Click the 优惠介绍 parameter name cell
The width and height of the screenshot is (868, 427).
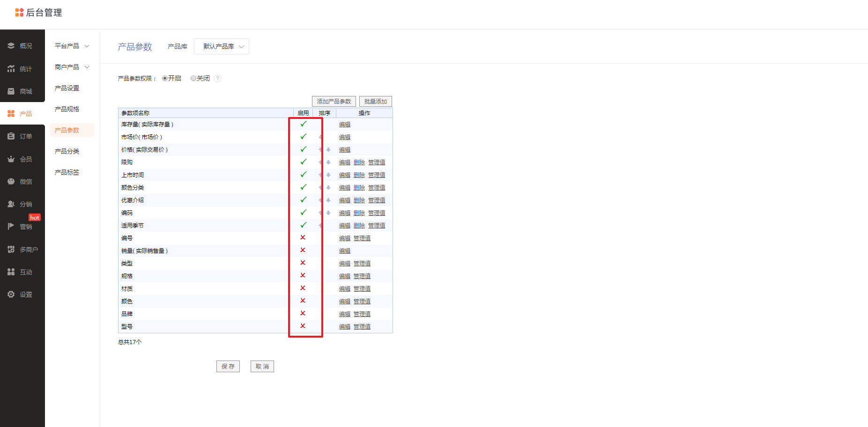133,200
